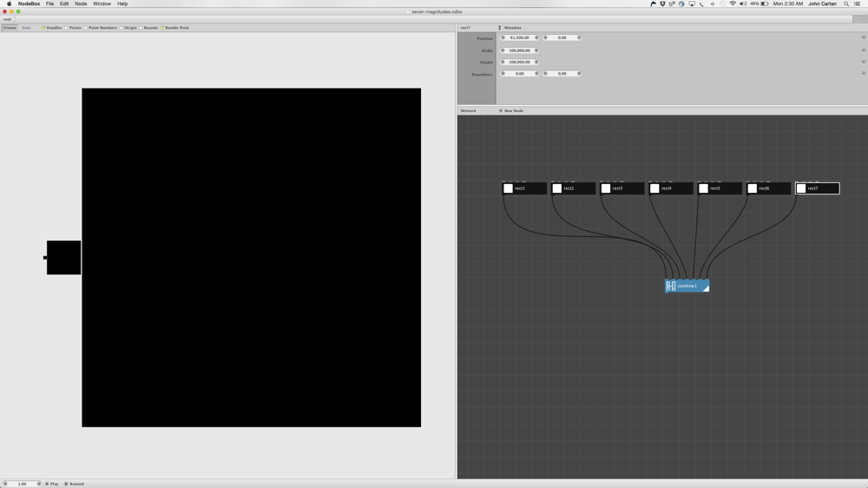This screenshot has height=488, width=868.
Task: Click the Time Machine icon
Action: coord(722,3)
